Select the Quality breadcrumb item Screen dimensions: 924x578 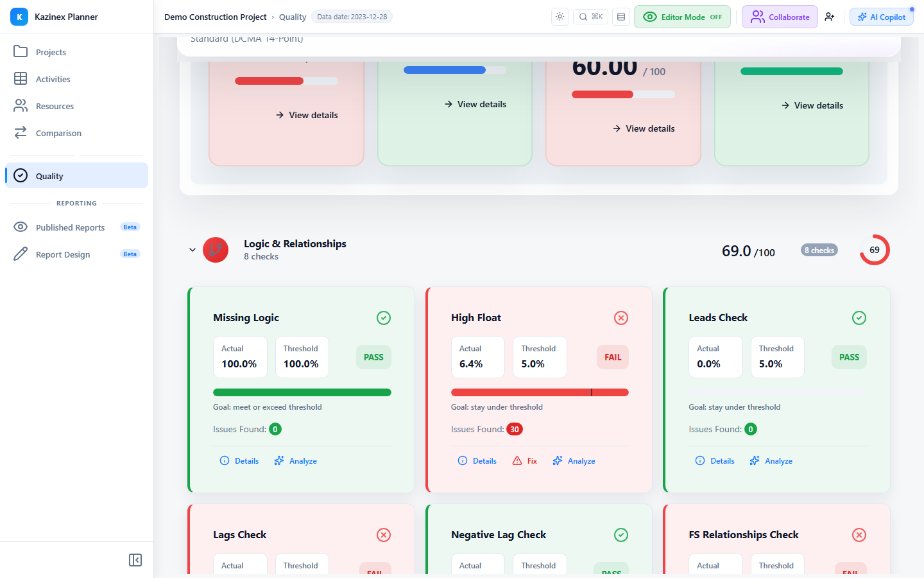coord(293,17)
